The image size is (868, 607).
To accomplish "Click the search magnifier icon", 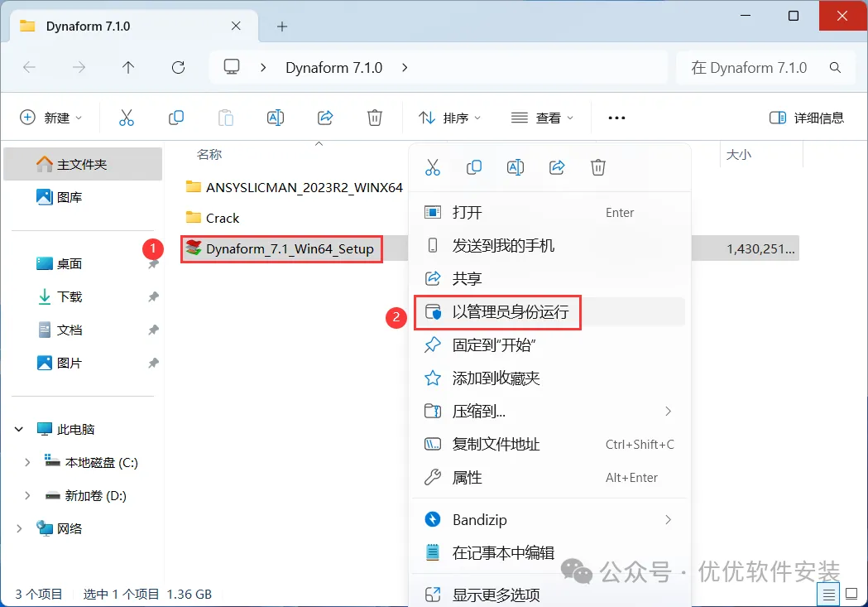I will [836, 68].
